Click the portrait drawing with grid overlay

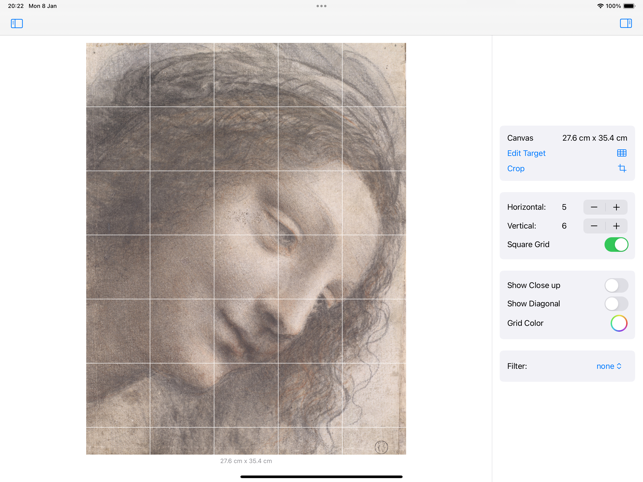246,249
